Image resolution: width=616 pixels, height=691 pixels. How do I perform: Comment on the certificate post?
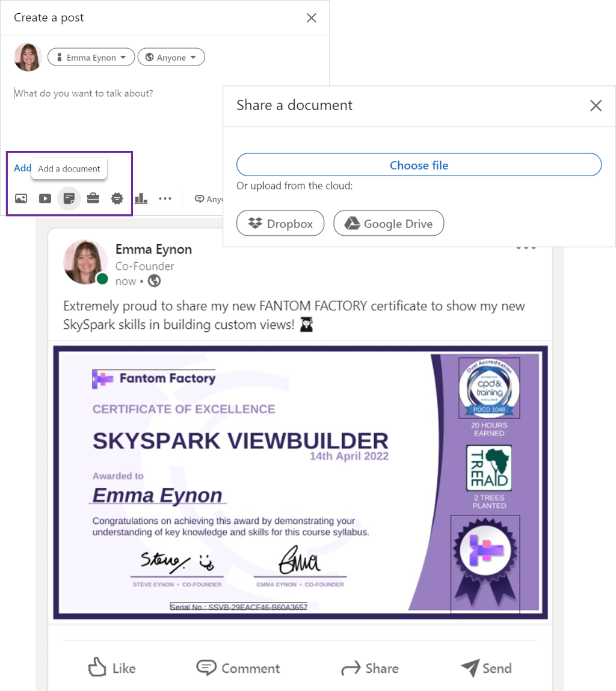[x=238, y=668]
